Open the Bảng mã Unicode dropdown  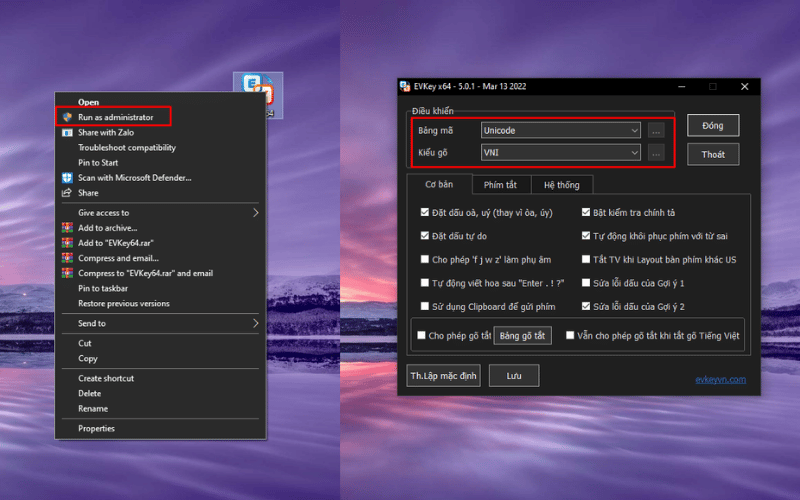(x=561, y=131)
